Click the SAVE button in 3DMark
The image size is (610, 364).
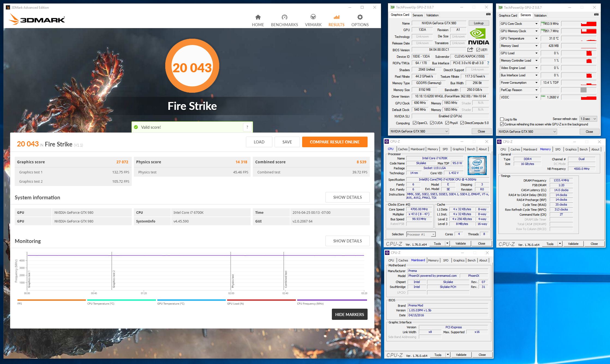click(x=287, y=142)
